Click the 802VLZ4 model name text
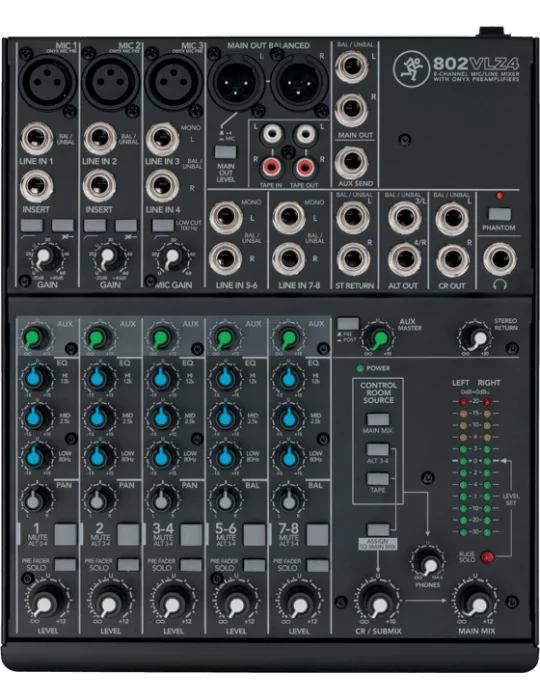The height and width of the screenshot is (700, 540). (x=477, y=63)
